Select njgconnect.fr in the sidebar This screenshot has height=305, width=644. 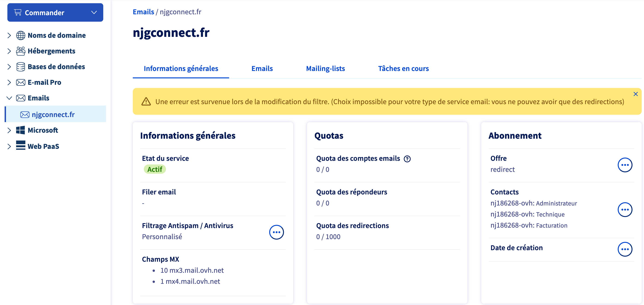point(53,115)
